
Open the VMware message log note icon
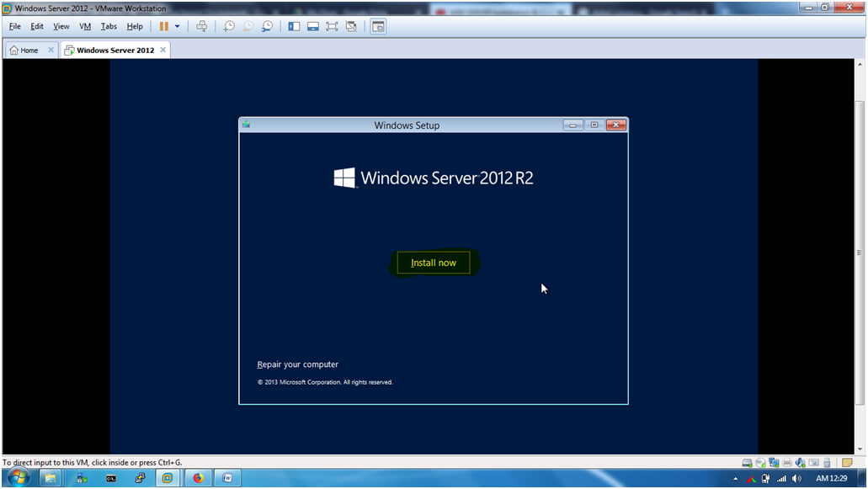(847, 462)
